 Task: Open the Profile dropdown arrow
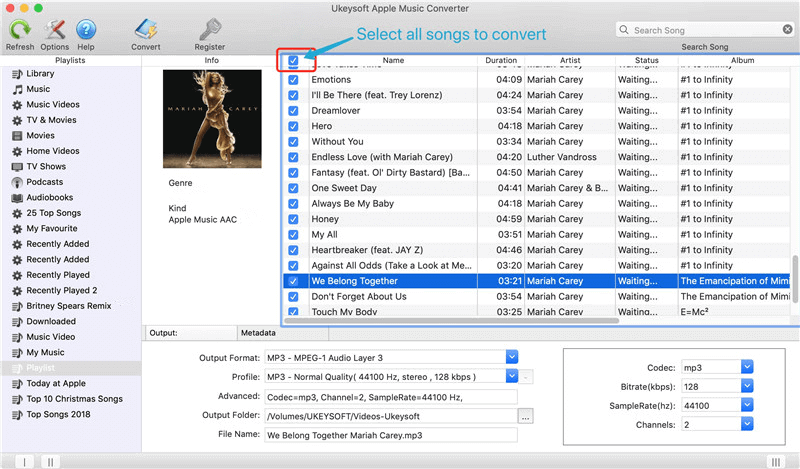point(512,377)
